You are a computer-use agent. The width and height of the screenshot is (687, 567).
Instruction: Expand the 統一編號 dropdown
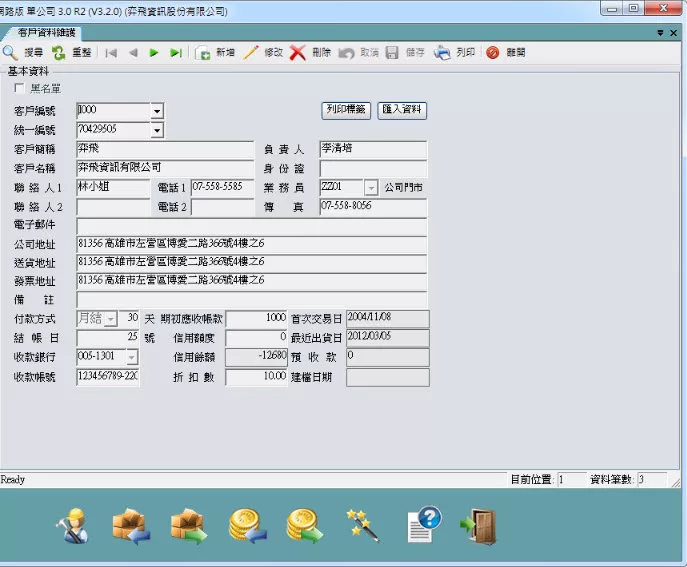tap(157, 130)
